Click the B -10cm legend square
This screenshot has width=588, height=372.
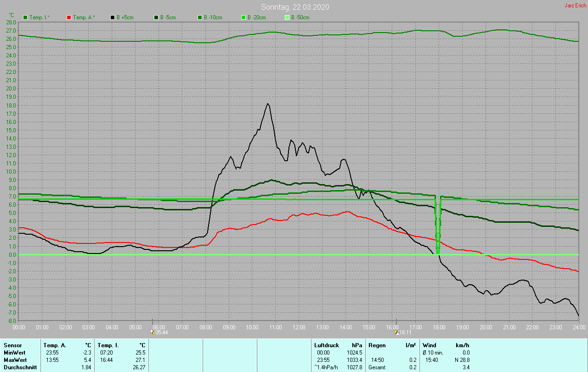[x=200, y=17]
